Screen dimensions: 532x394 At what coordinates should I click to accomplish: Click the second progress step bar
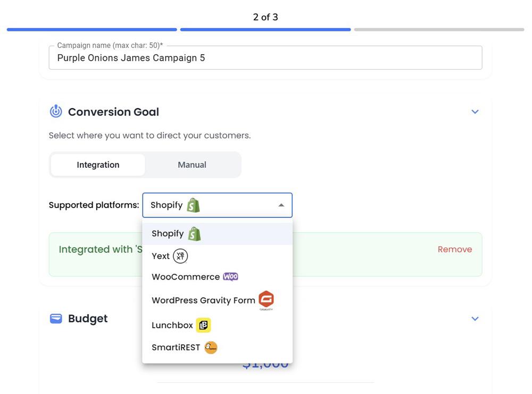tap(265, 30)
